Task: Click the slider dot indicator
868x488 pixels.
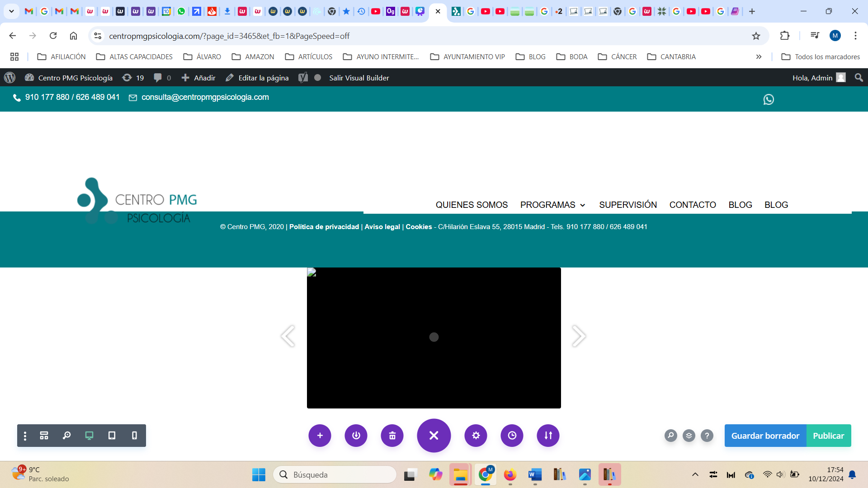Action: tap(434, 337)
